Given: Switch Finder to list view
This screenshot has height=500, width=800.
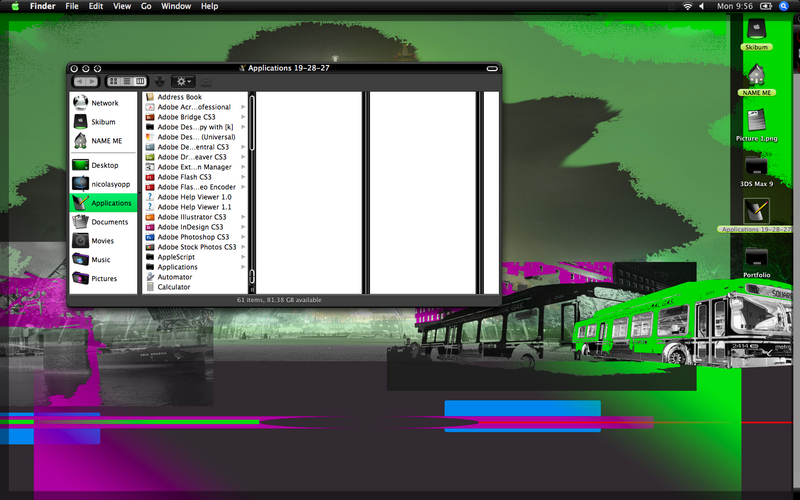Looking at the screenshot, I should pos(127,81).
